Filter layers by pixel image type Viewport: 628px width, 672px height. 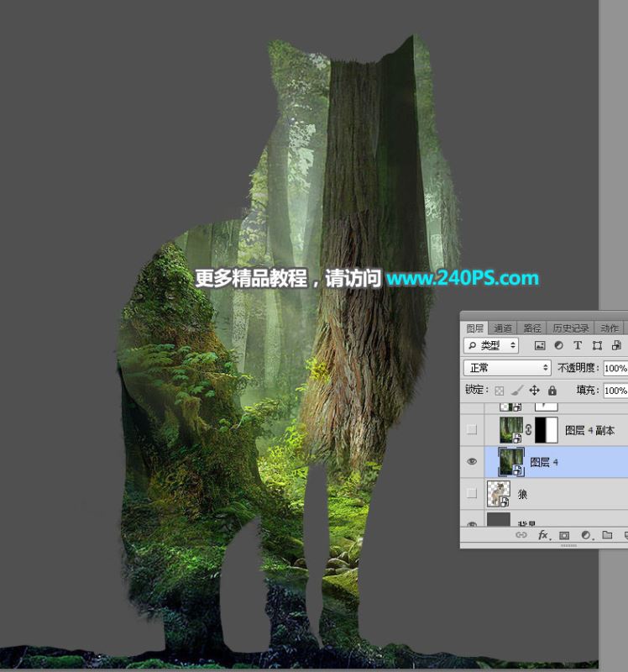pos(540,345)
